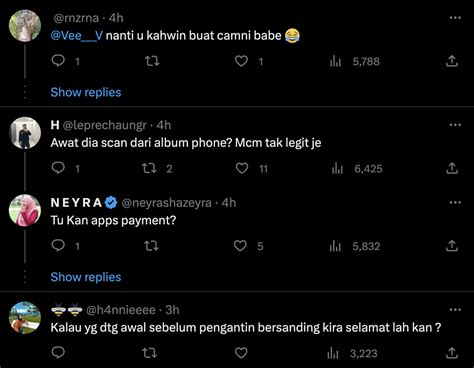Open the @Vee__V mention link
474x368 pixels.
pyautogui.click(x=77, y=35)
